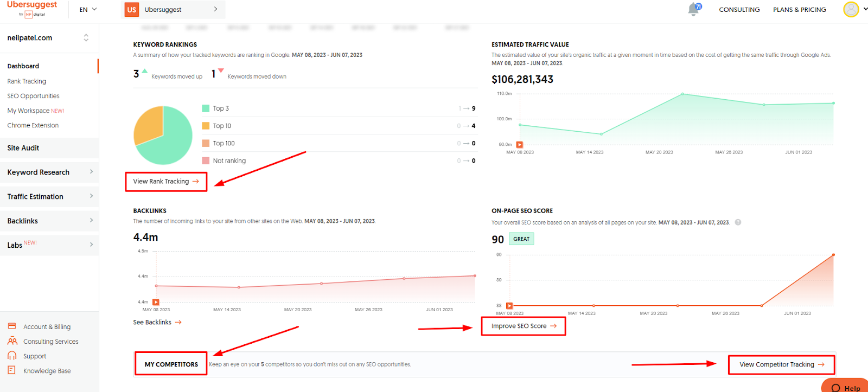Click the ON-PAGE SEO SCORE heading
The image size is (868, 392).
522,211
